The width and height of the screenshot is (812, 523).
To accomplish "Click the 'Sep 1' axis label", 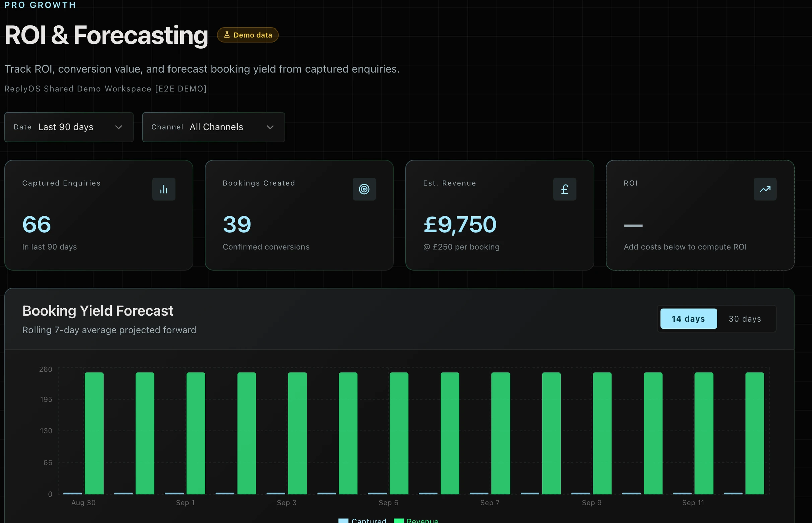I will (185, 503).
